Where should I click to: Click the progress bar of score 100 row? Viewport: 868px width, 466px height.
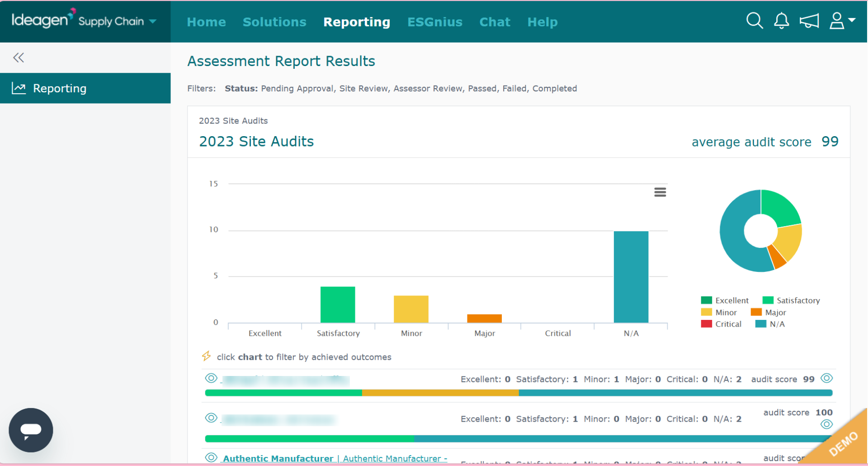pyautogui.click(x=519, y=439)
